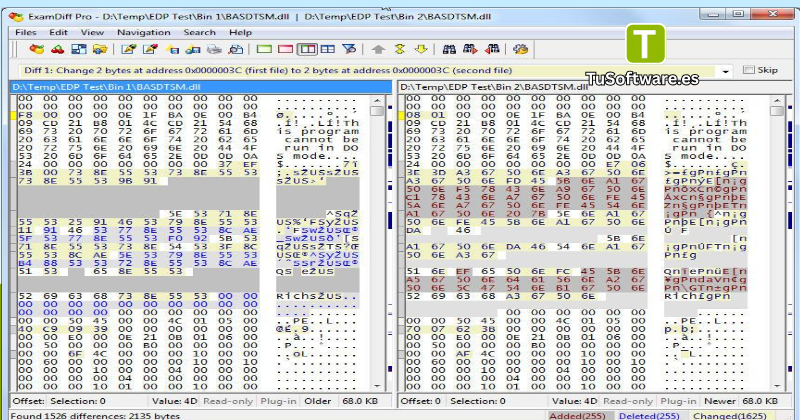
Task: Show only the first pane (green)
Action: coord(264,50)
